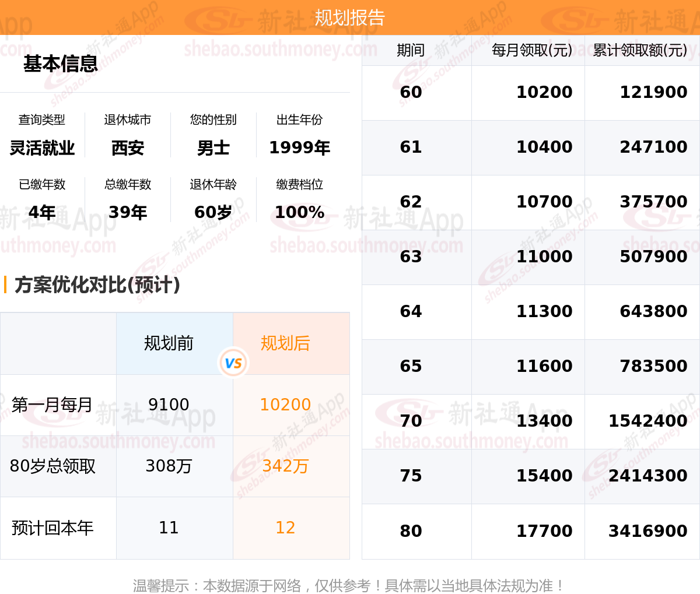This screenshot has height=594, width=700.
Task: Click age 70 in the period column
Action: 411,421
